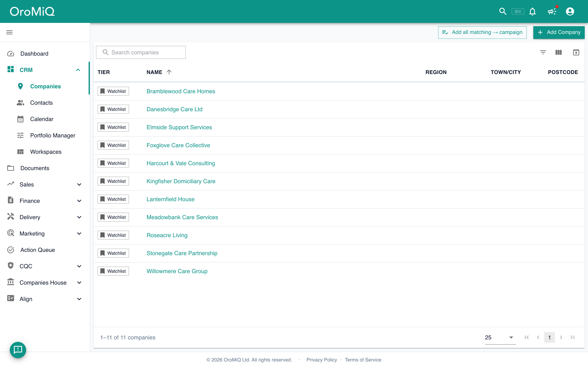
Task: Sort by Name using the arrow icon
Action: (x=169, y=72)
